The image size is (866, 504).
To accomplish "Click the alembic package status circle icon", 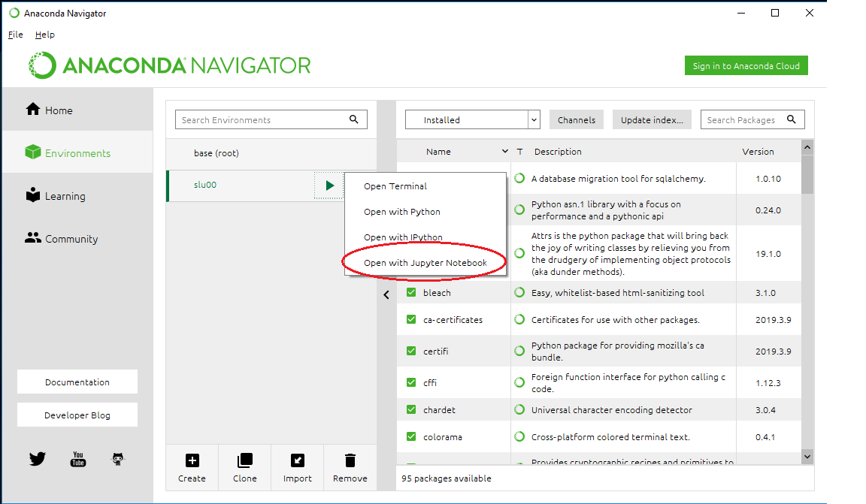I will click(x=519, y=178).
